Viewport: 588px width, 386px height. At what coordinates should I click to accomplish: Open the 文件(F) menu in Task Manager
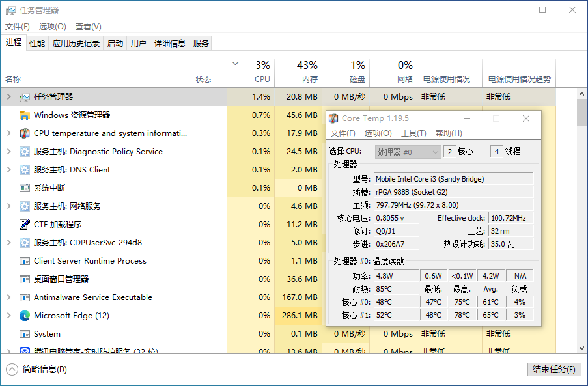(x=17, y=27)
